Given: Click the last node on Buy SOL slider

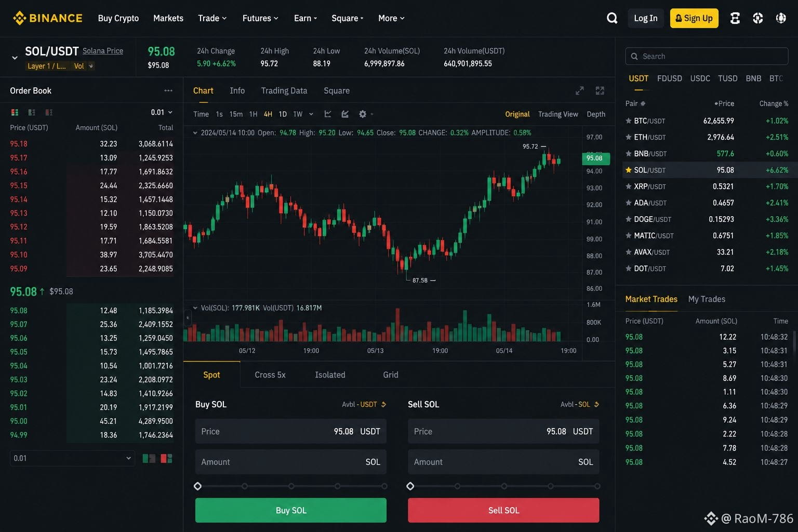Looking at the screenshot, I should point(384,486).
